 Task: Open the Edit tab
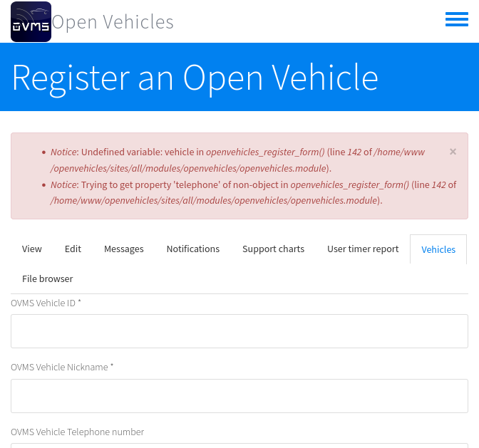point(73,249)
